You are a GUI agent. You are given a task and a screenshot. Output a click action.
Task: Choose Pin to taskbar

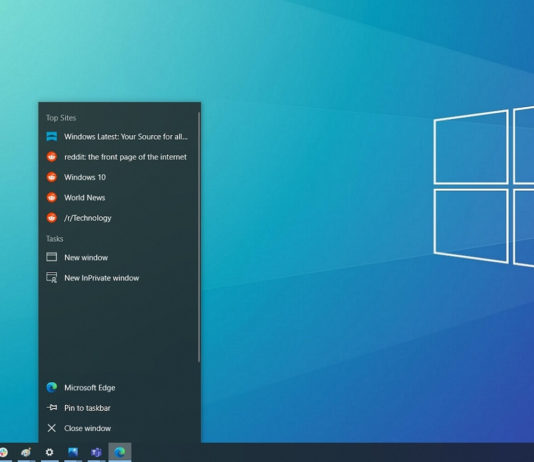120,408
